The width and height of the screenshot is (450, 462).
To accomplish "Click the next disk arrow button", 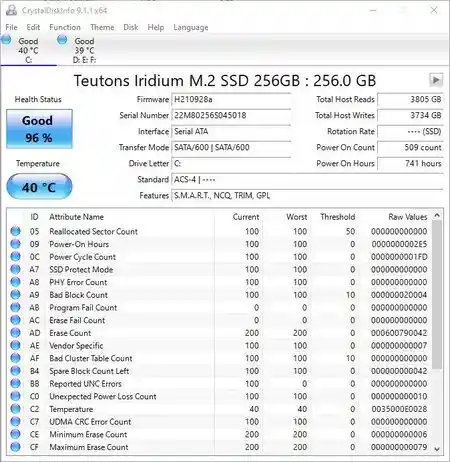I will pyautogui.click(x=436, y=80).
